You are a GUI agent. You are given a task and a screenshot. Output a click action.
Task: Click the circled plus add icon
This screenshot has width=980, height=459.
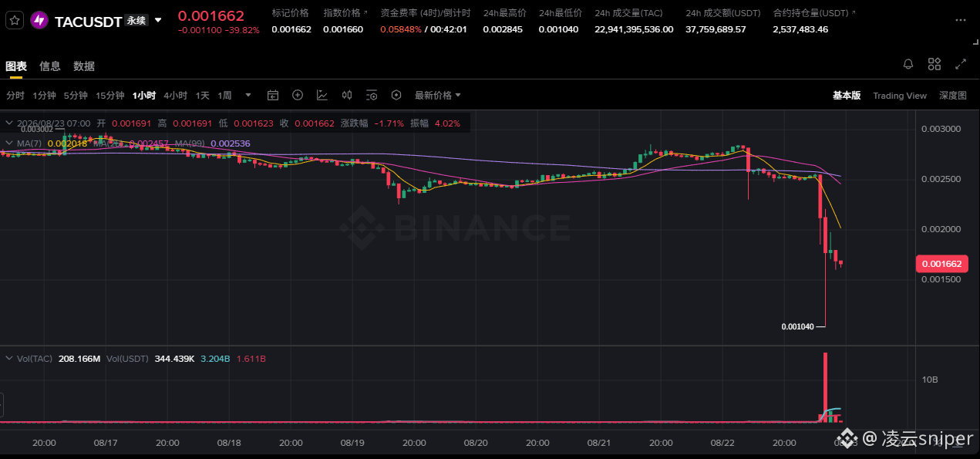coord(298,95)
